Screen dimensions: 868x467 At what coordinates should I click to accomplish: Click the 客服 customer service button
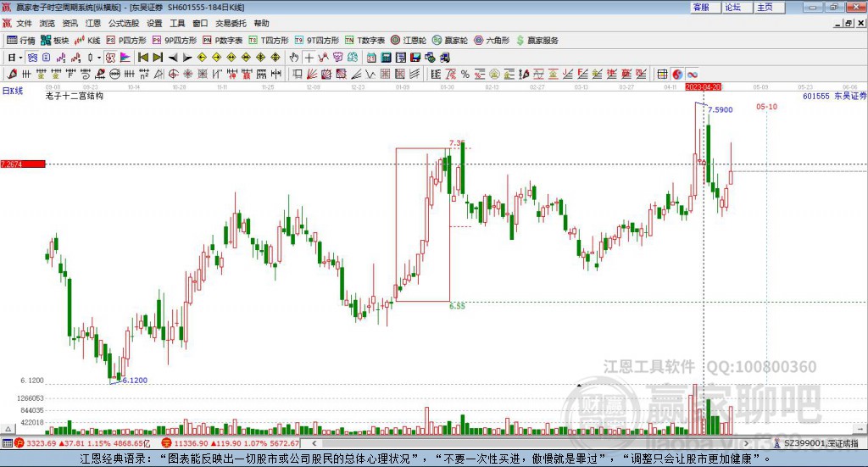pos(706,7)
